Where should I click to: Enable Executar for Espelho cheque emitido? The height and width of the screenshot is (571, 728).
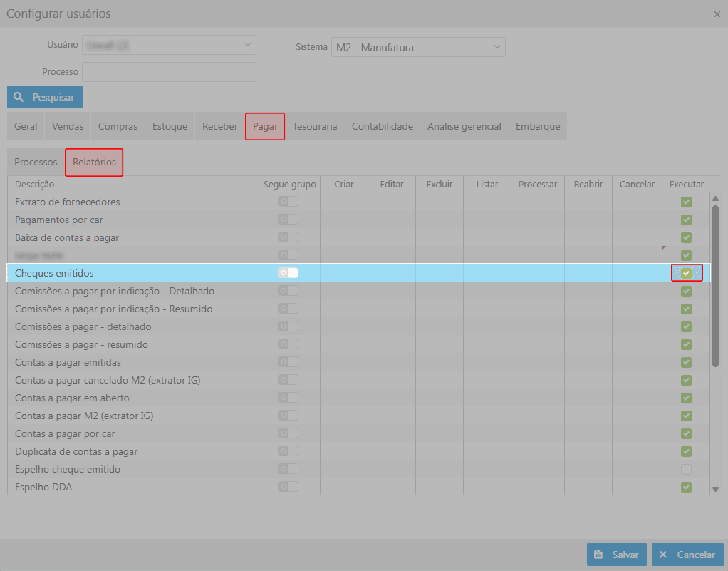[x=686, y=469]
